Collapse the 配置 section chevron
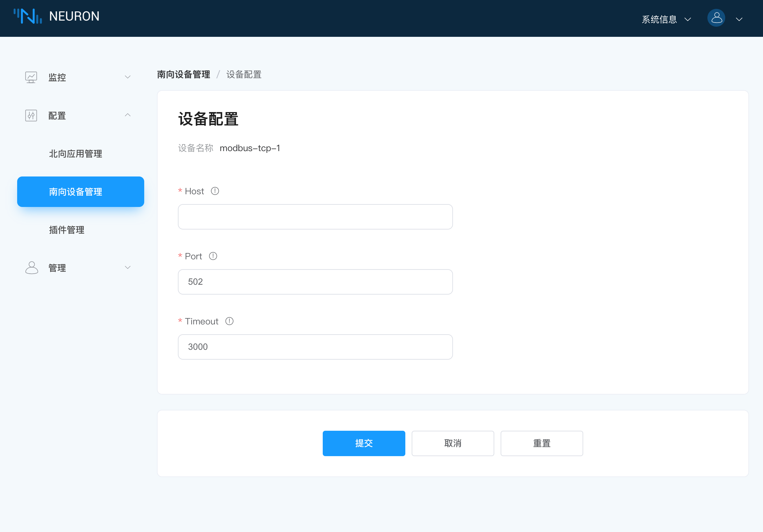 (128, 115)
